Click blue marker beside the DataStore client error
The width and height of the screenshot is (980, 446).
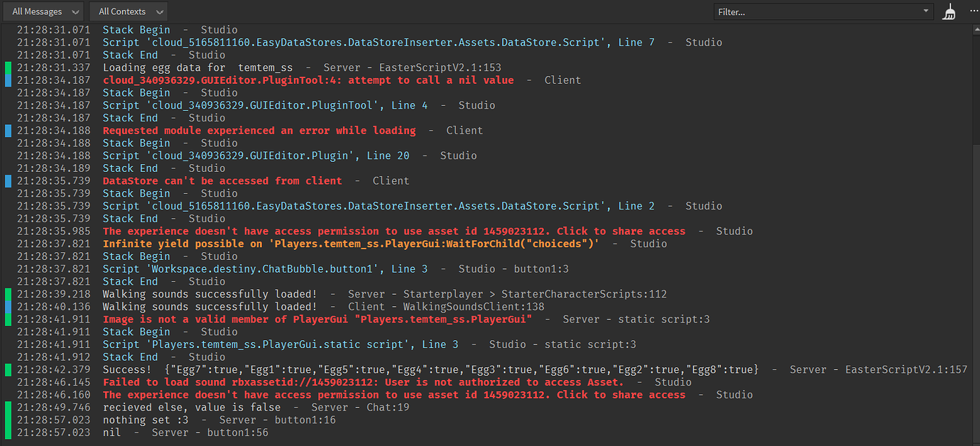tap(8, 180)
